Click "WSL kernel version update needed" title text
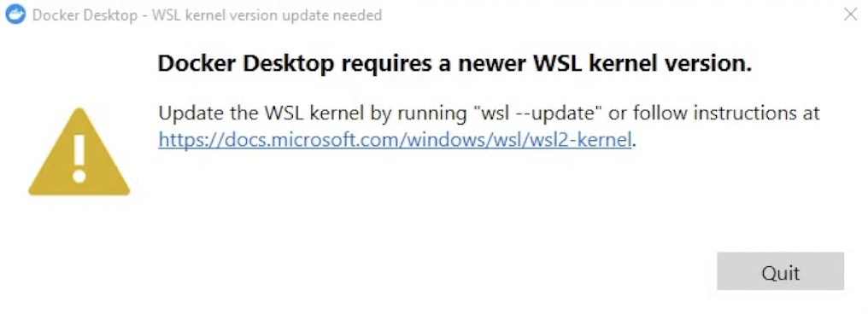The image size is (868, 314). pyautogui.click(x=267, y=15)
